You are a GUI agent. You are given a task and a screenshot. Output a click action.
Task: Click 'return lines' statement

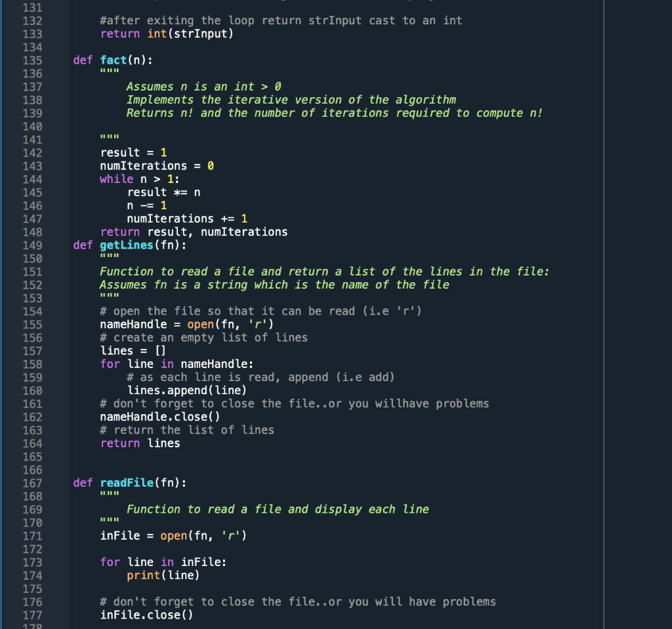(x=140, y=443)
